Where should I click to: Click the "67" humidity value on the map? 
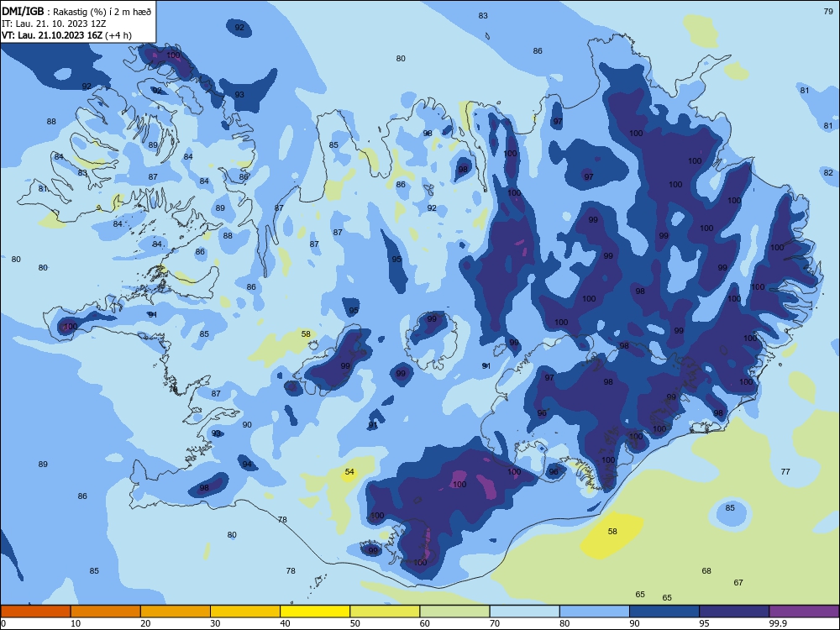pyautogui.click(x=738, y=583)
